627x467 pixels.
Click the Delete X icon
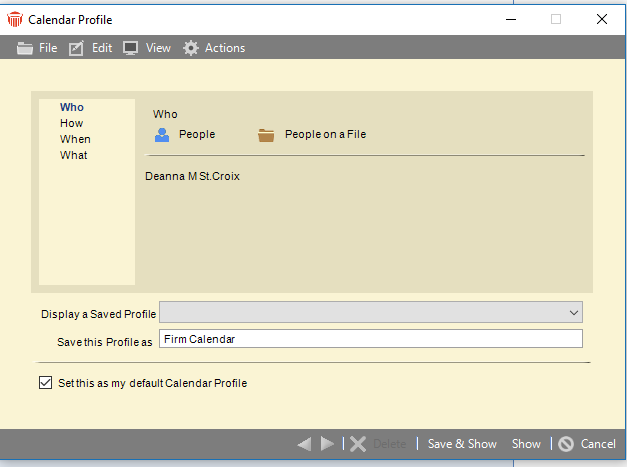[358, 444]
